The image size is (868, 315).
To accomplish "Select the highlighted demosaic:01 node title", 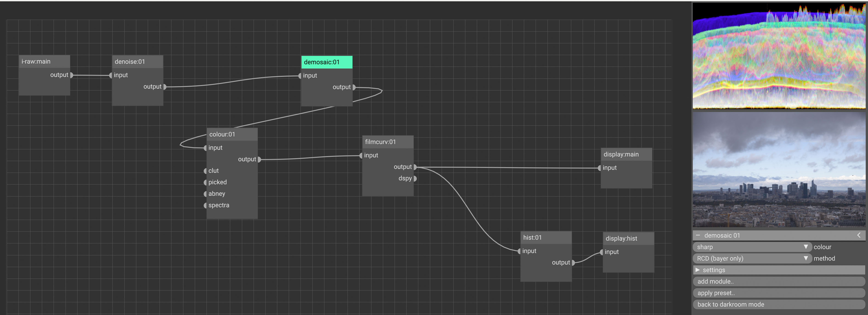I will [x=327, y=62].
